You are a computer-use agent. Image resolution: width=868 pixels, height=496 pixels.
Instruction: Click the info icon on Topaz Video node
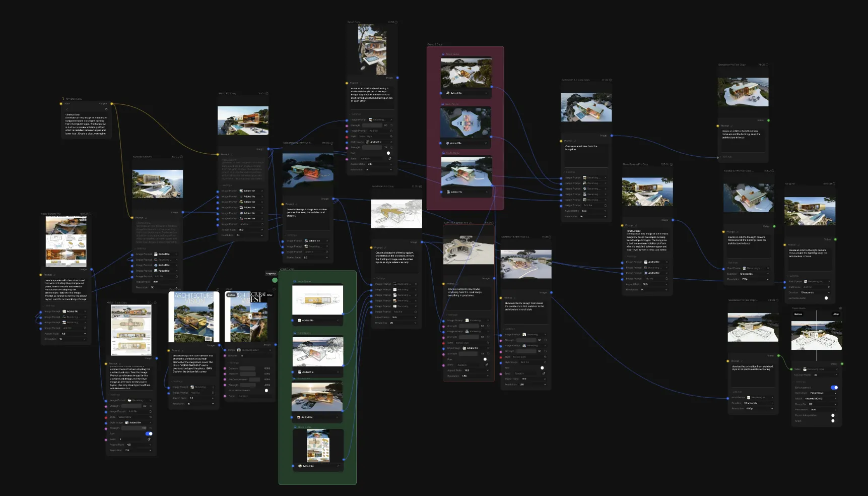click(x=840, y=308)
